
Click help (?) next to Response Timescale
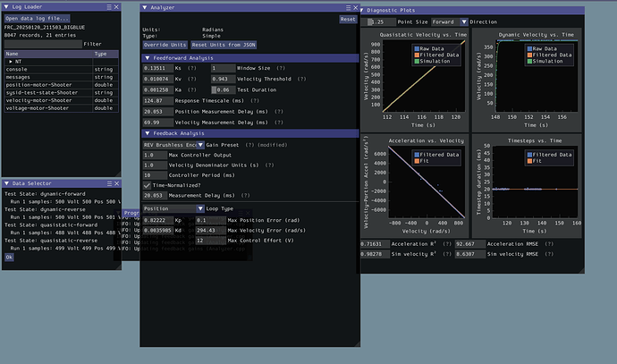point(255,101)
